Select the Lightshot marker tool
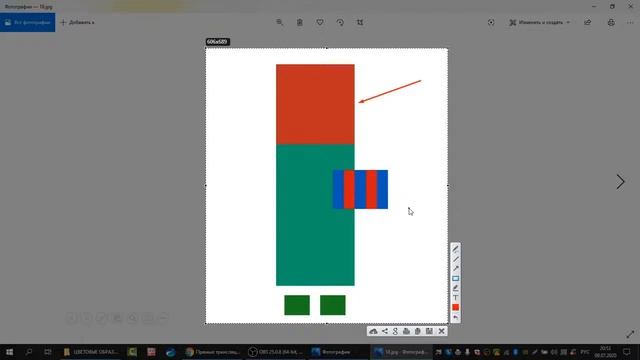 coord(456,288)
